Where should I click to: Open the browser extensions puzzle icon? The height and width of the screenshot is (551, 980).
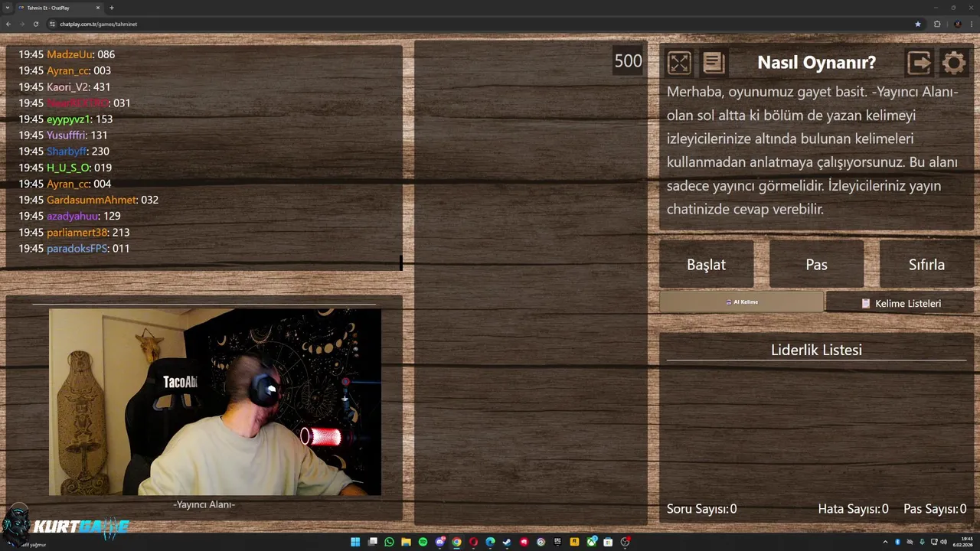(937, 24)
